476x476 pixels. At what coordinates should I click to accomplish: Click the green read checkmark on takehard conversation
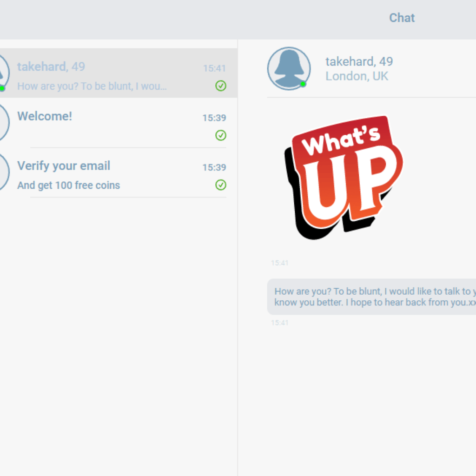pos(221,86)
